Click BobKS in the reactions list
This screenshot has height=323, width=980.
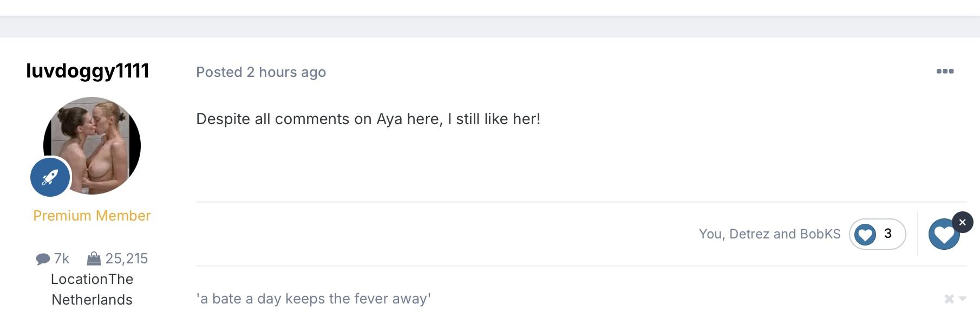click(820, 234)
